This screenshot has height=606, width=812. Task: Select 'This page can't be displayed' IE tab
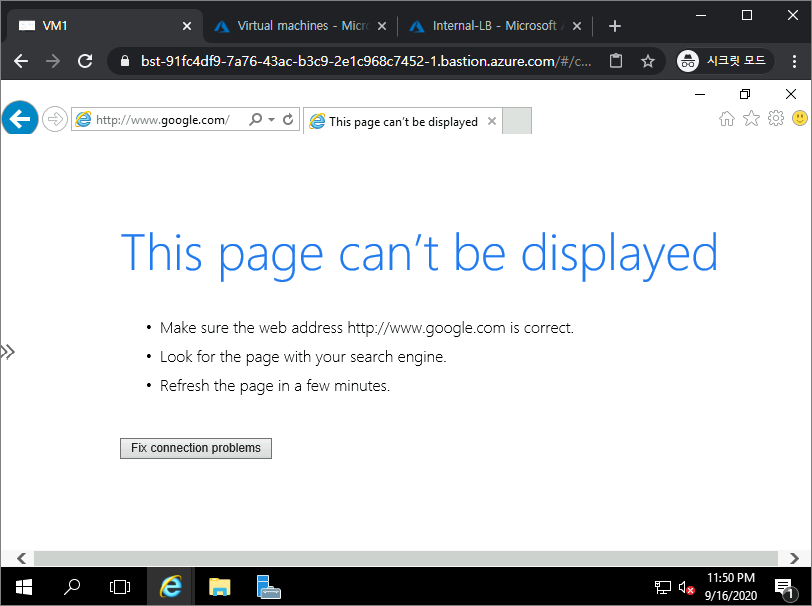coord(403,121)
